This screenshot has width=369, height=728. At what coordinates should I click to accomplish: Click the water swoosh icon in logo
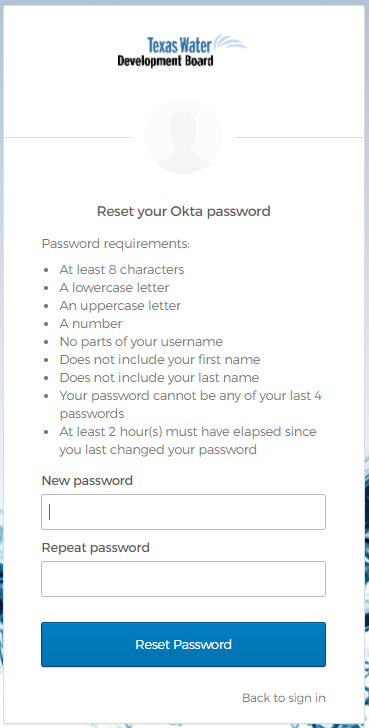(x=231, y=43)
